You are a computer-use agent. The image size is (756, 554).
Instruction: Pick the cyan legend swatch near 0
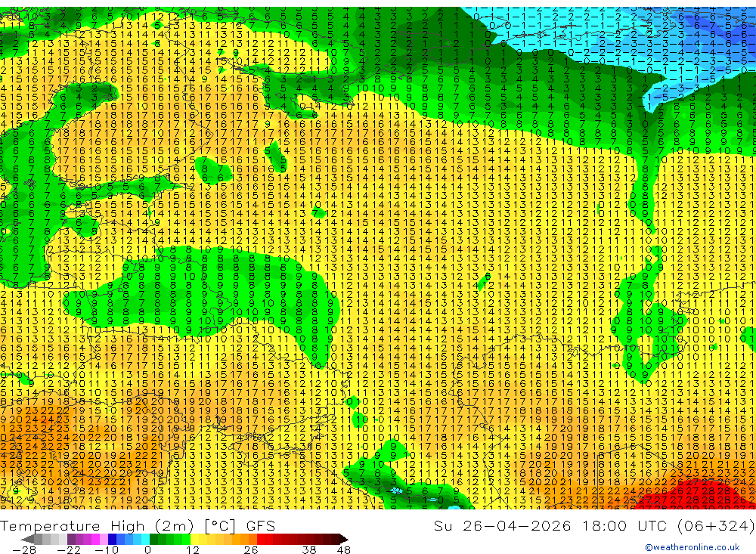coord(145,540)
